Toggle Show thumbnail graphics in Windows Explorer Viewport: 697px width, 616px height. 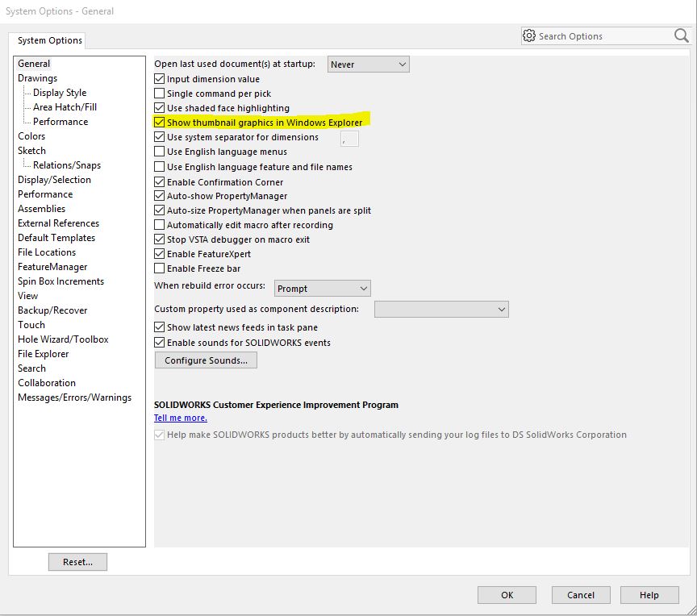160,123
